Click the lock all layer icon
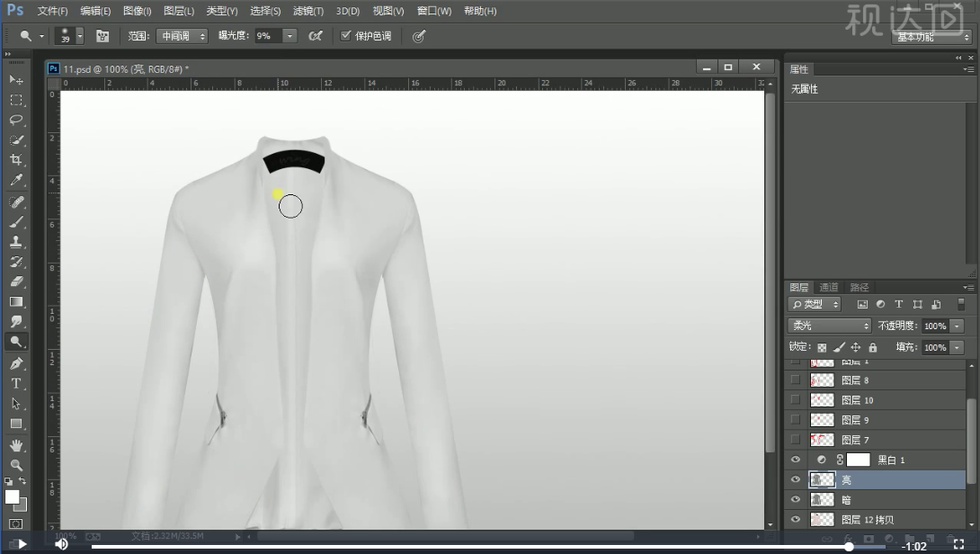The width and height of the screenshot is (980, 554). point(872,348)
